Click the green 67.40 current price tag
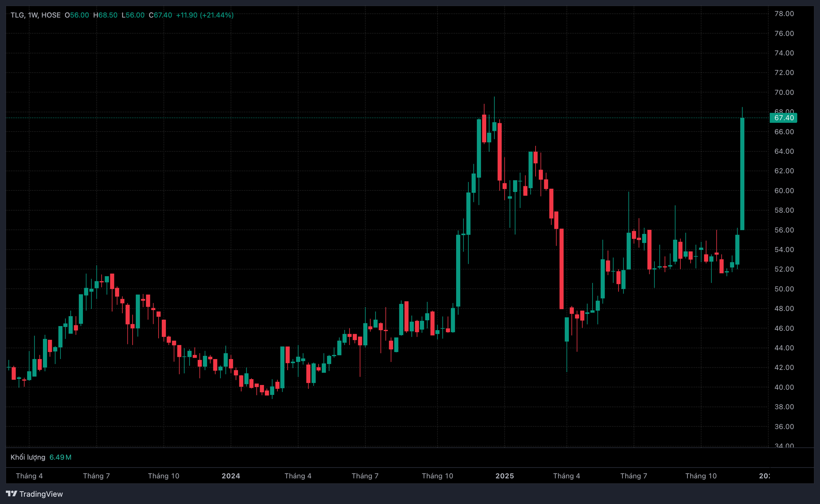Screen dimensions: 820x504 click(783, 118)
